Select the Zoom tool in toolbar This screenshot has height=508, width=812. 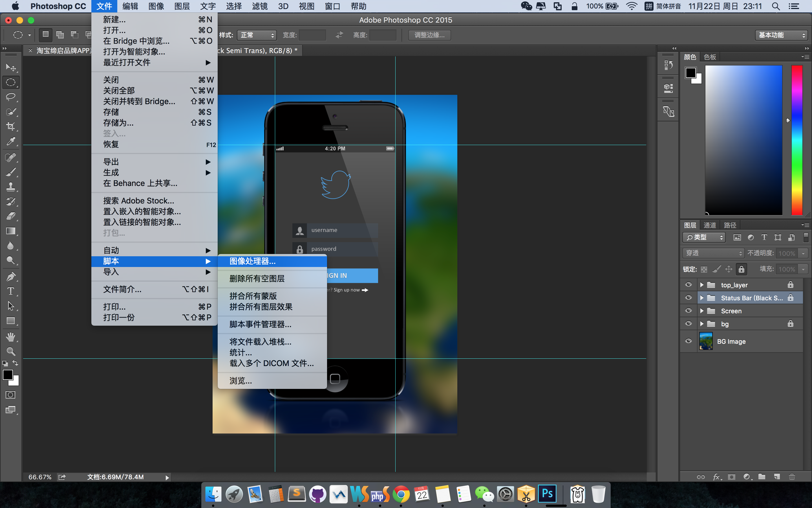(x=11, y=351)
